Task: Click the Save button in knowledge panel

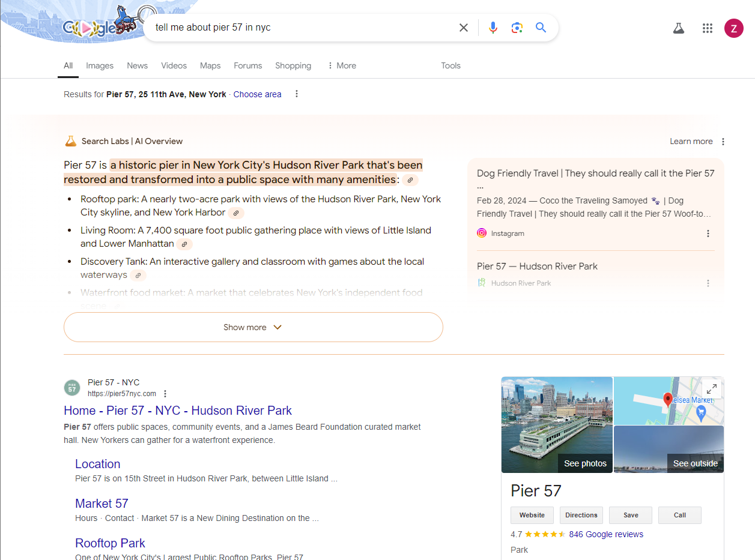Action: pos(631,515)
